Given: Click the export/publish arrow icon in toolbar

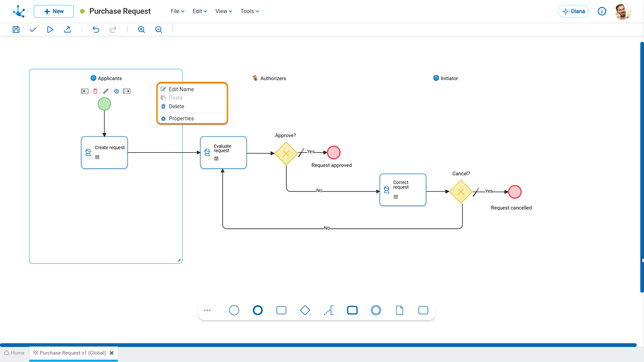Looking at the screenshot, I should pos(67,29).
